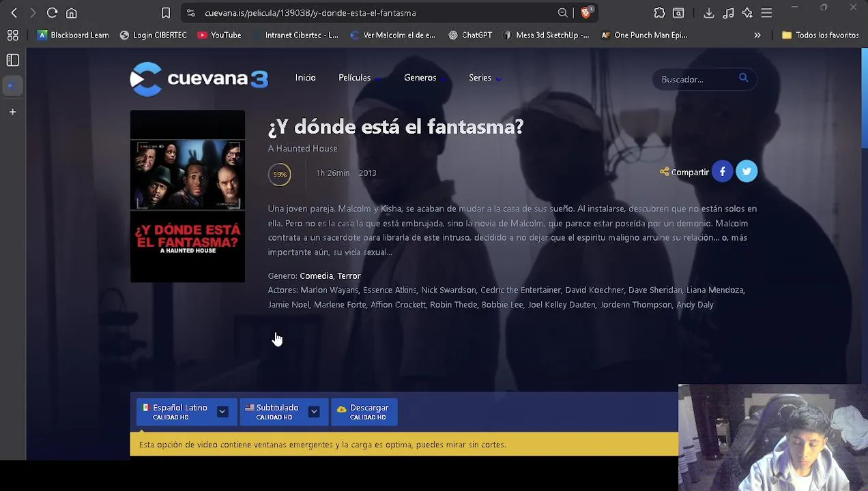The height and width of the screenshot is (491, 868).
Task: Open the apps grid in bookmarks bar
Action: point(12,35)
